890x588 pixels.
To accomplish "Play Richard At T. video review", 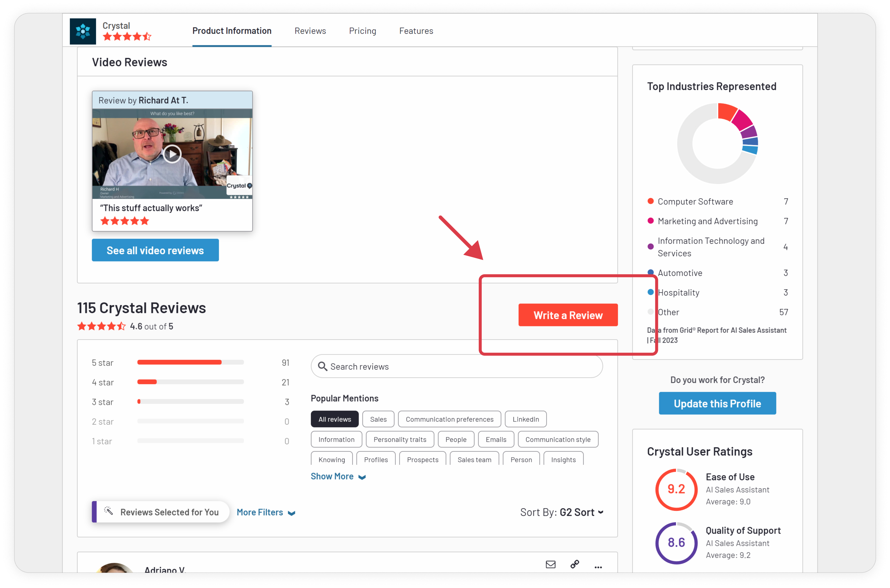I will coord(172,154).
